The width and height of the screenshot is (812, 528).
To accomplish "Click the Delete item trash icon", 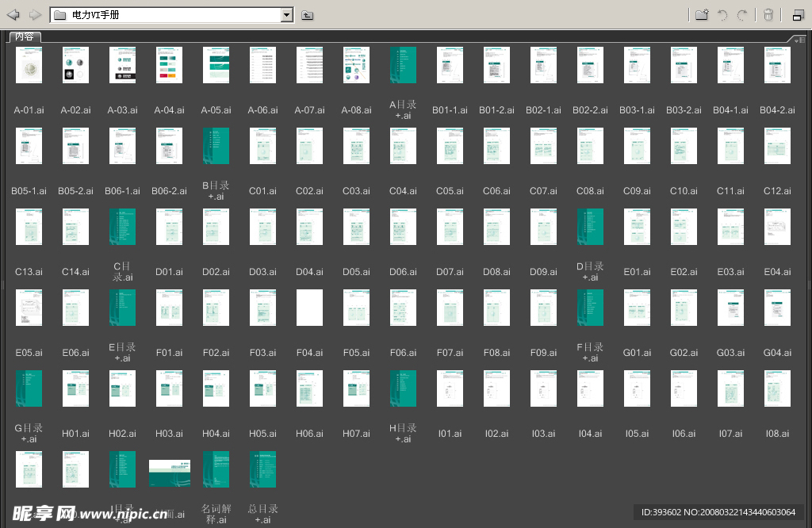I will pyautogui.click(x=768, y=15).
